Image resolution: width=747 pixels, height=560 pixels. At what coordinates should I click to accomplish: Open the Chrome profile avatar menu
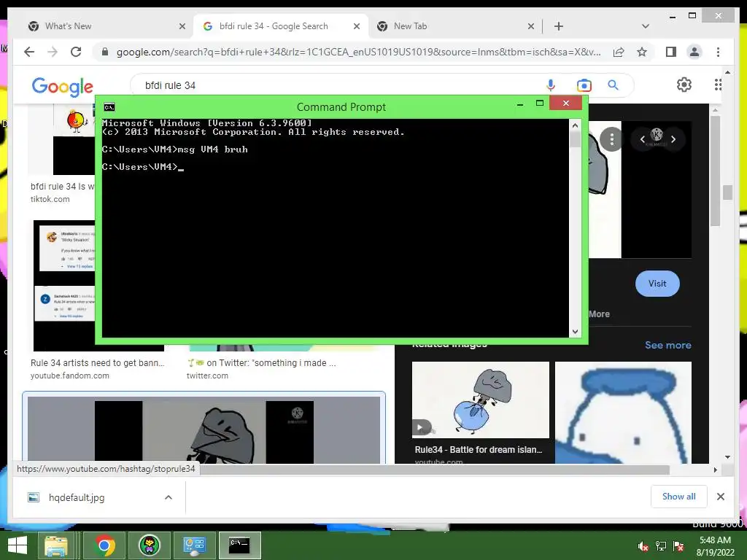tap(694, 52)
